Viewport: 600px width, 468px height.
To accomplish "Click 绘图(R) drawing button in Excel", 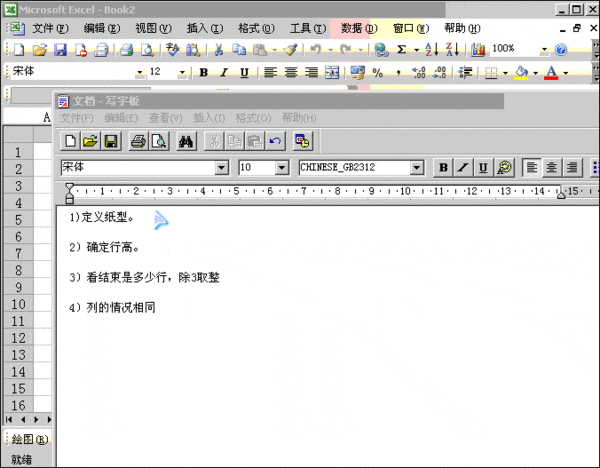I will [29, 439].
